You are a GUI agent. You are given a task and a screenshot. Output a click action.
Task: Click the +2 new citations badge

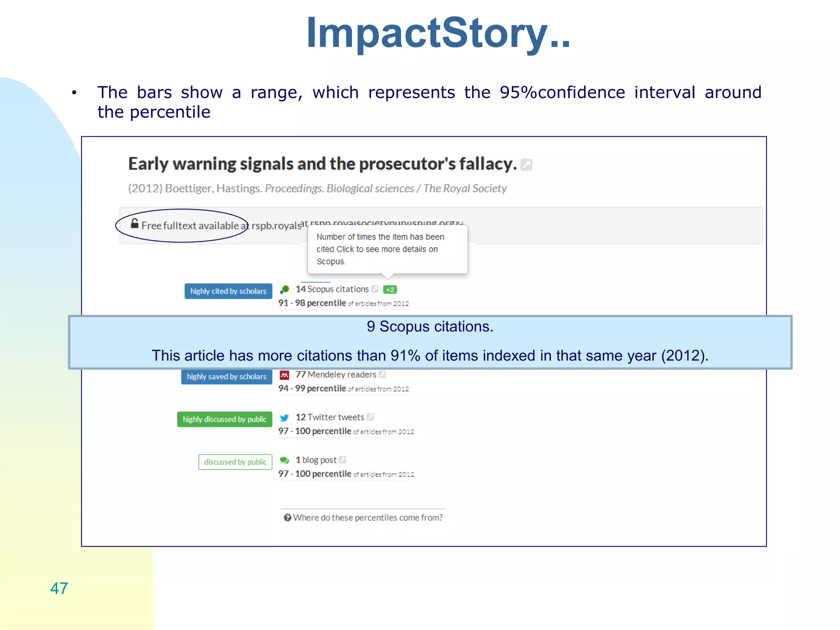click(390, 290)
